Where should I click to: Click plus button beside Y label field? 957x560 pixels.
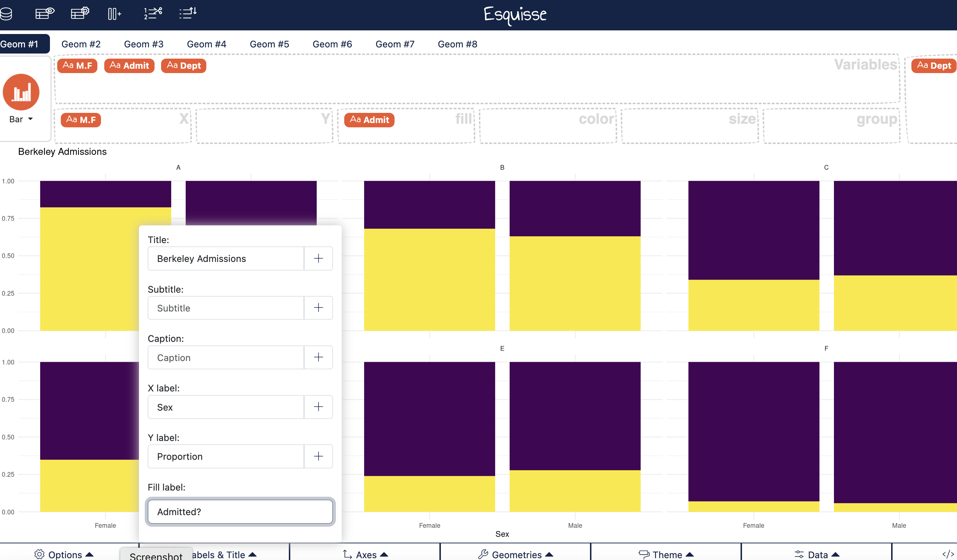click(x=318, y=456)
